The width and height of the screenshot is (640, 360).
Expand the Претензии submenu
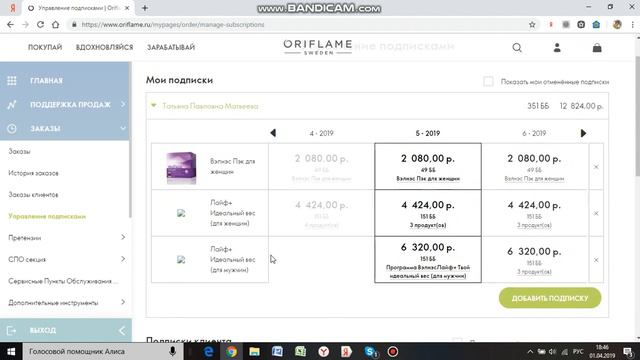(123, 237)
